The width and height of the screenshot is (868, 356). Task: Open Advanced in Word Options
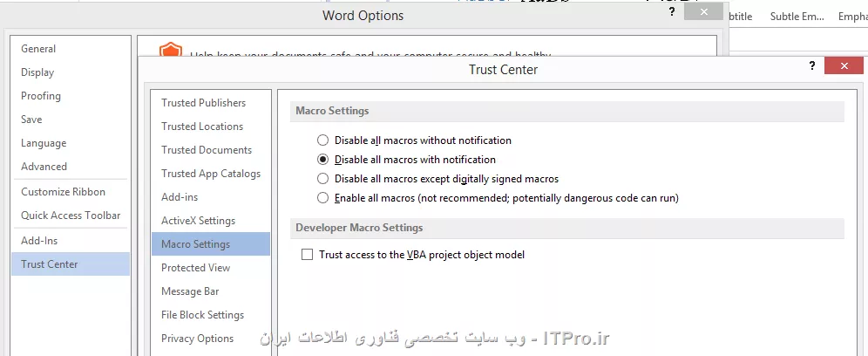click(71, 167)
